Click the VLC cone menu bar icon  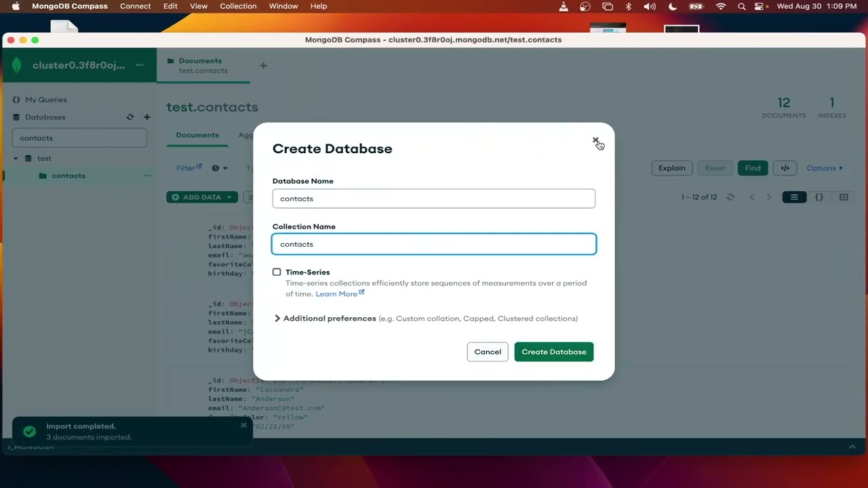564,6
